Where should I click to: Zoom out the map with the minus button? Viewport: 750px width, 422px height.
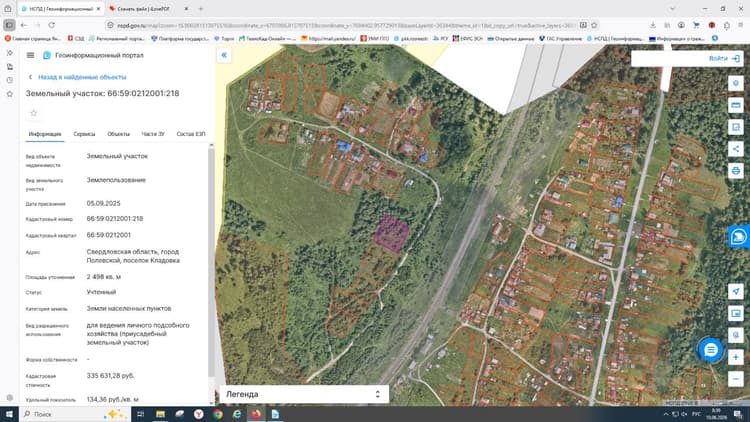click(736, 379)
